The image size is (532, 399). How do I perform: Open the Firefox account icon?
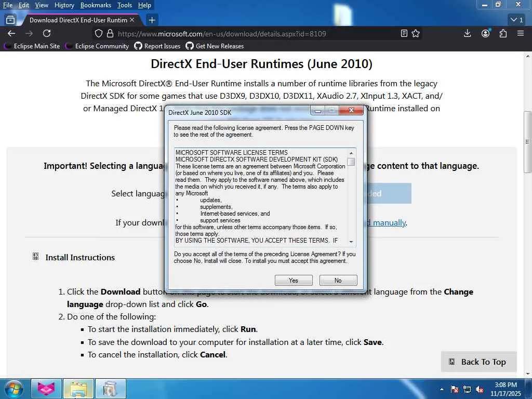tap(486, 33)
